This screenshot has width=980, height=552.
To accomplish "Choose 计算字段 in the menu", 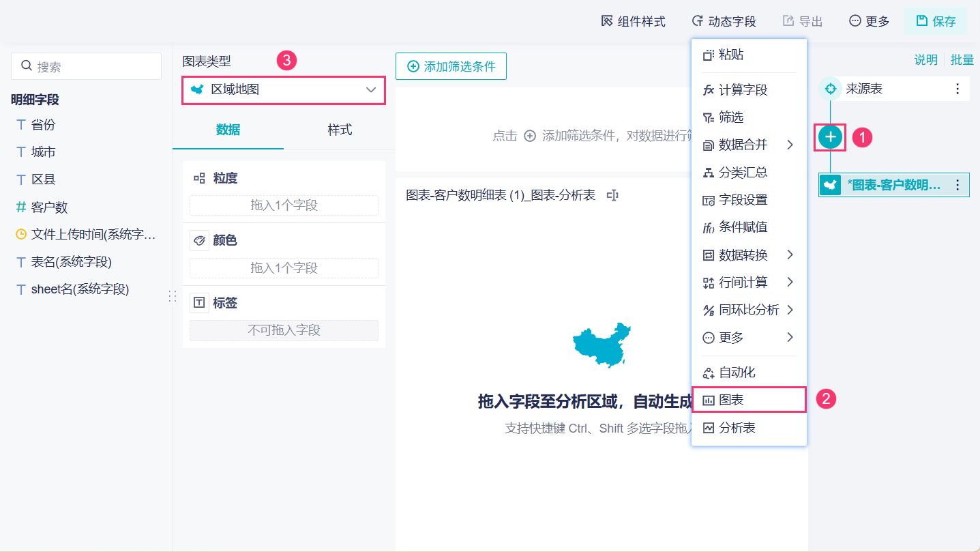I will coord(749,89).
